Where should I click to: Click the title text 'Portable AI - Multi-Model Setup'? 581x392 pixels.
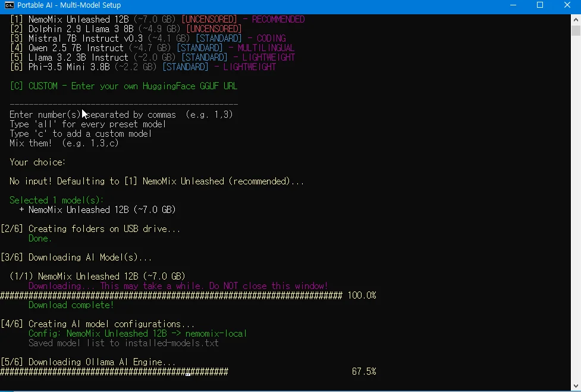pyautogui.click(x=69, y=5)
